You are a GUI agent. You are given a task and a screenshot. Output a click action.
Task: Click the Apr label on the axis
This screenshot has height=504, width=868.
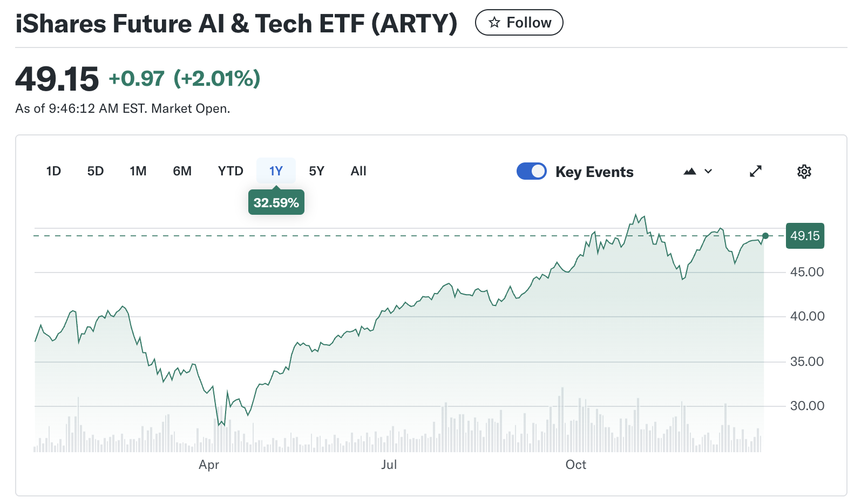pyautogui.click(x=209, y=465)
